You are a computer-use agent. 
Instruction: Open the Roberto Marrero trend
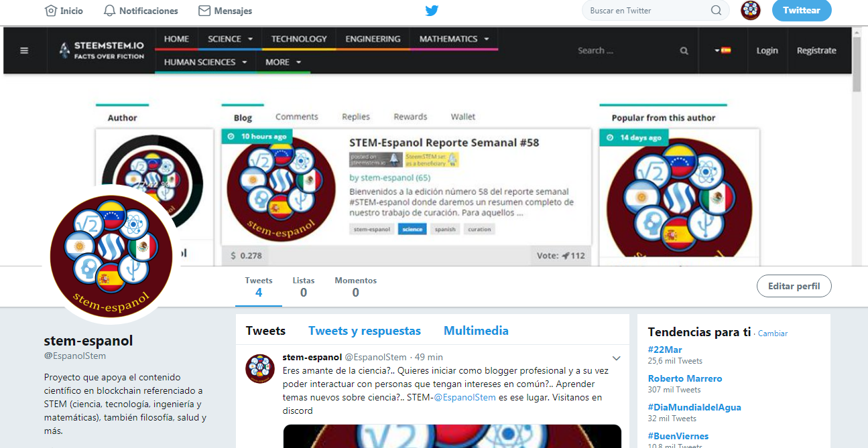click(685, 378)
